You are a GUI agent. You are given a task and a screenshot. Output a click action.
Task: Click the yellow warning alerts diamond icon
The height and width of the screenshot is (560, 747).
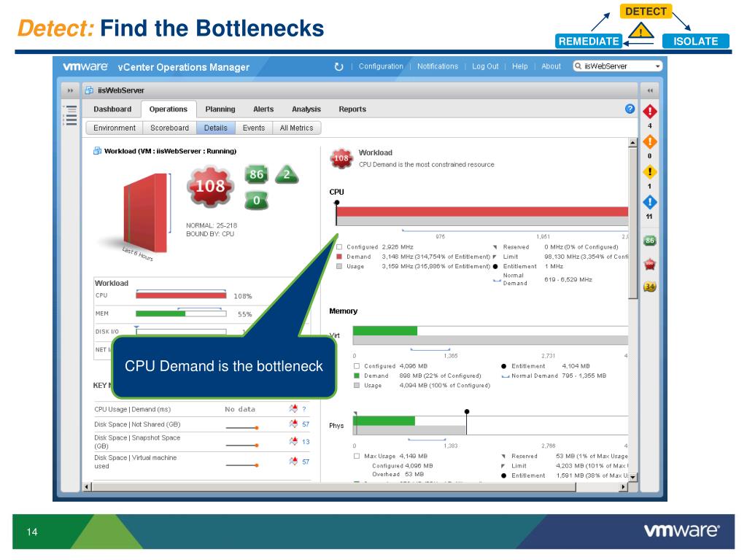[x=650, y=172]
